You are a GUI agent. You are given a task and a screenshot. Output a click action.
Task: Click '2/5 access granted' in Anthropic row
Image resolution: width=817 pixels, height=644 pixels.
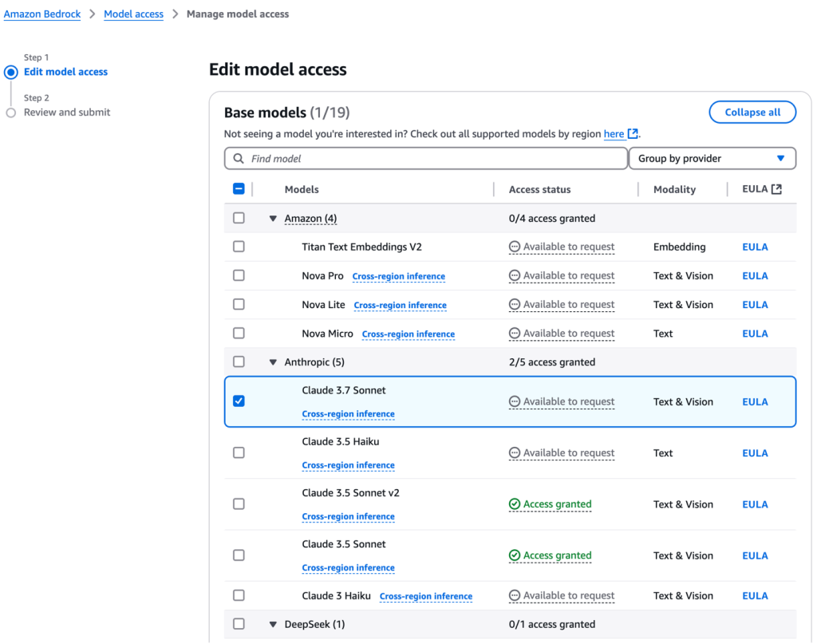(552, 362)
